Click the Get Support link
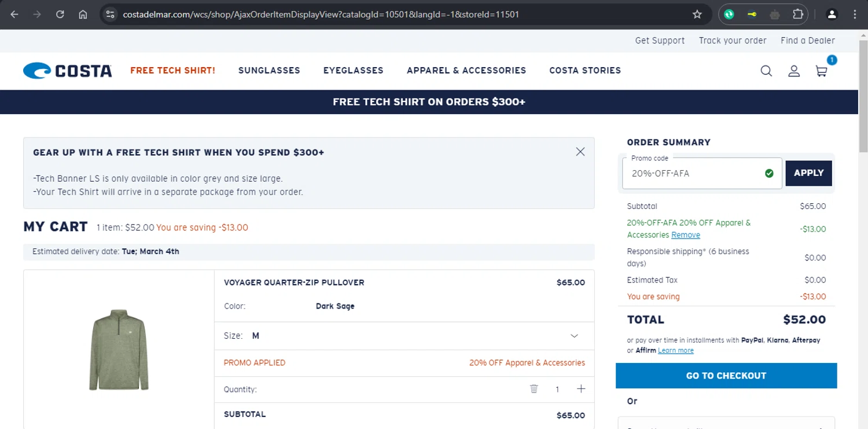This screenshot has height=429, width=868. coord(660,41)
